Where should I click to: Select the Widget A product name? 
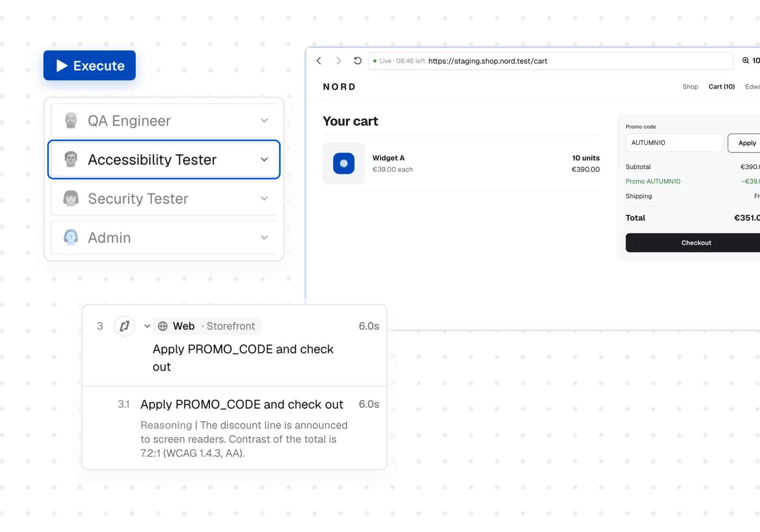389,158
